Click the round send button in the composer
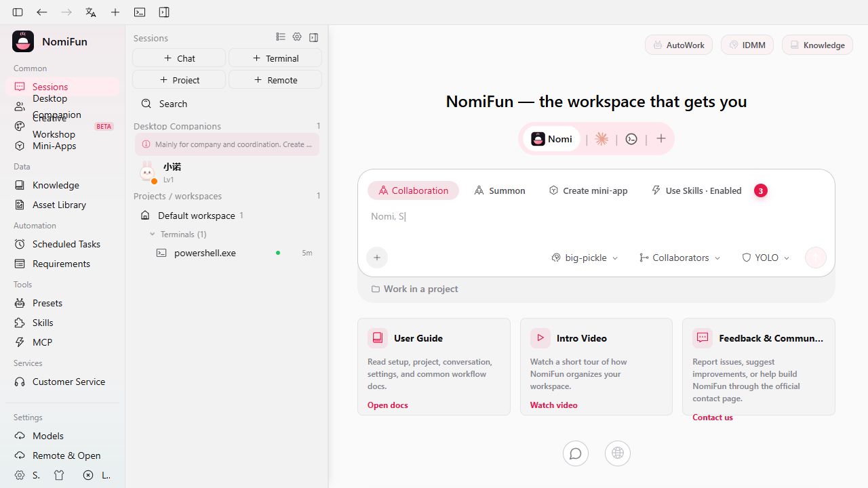 pyautogui.click(x=815, y=258)
